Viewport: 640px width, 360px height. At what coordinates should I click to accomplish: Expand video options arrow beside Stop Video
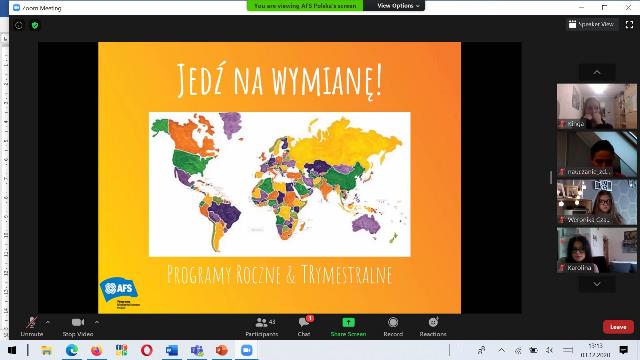pos(97,322)
